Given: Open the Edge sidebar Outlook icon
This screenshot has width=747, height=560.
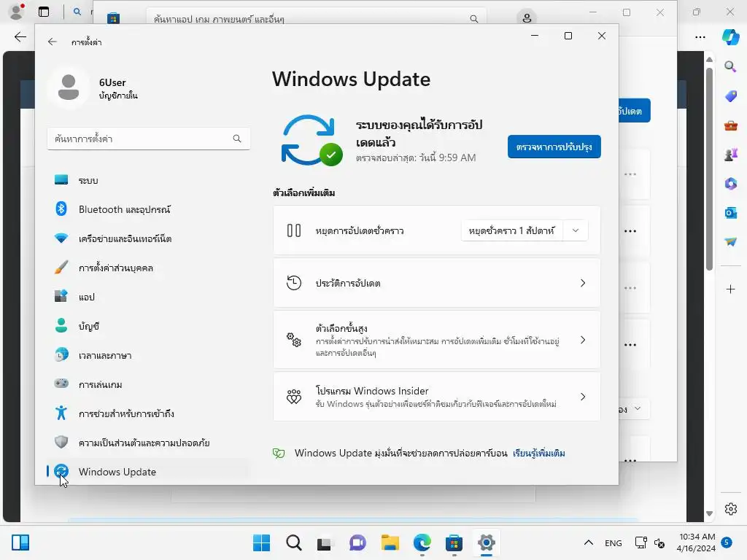Looking at the screenshot, I should [x=730, y=213].
